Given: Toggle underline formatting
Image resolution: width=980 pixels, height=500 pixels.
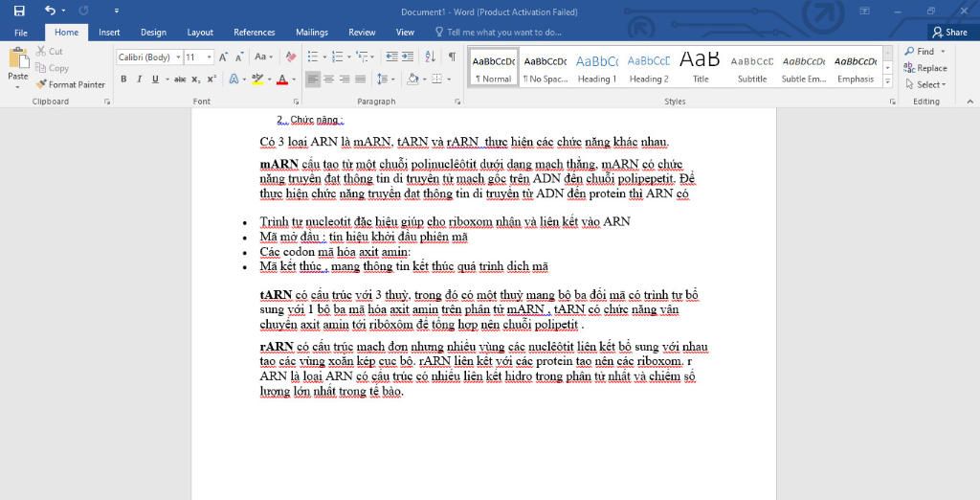Looking at the screenshot, I should point(155,79).
